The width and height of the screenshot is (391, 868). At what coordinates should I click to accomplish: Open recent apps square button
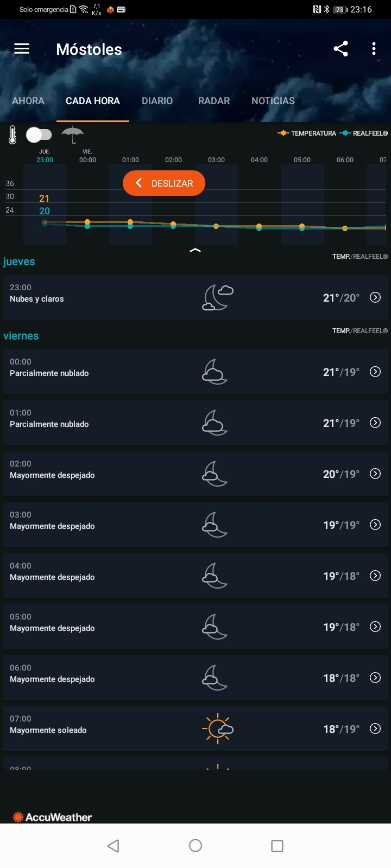(277, 846)
